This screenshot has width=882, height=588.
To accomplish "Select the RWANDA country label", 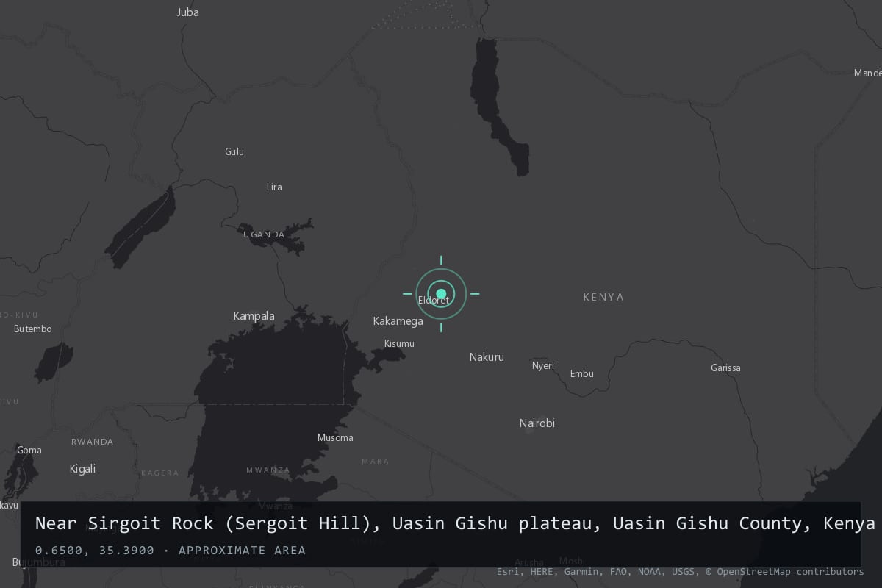I will tap(93, 442).
